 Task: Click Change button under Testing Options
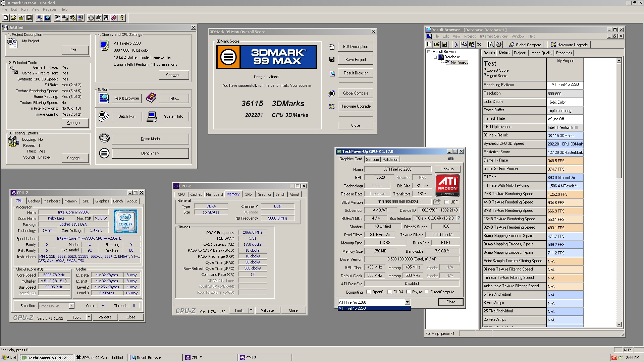(x=75, y=158)
